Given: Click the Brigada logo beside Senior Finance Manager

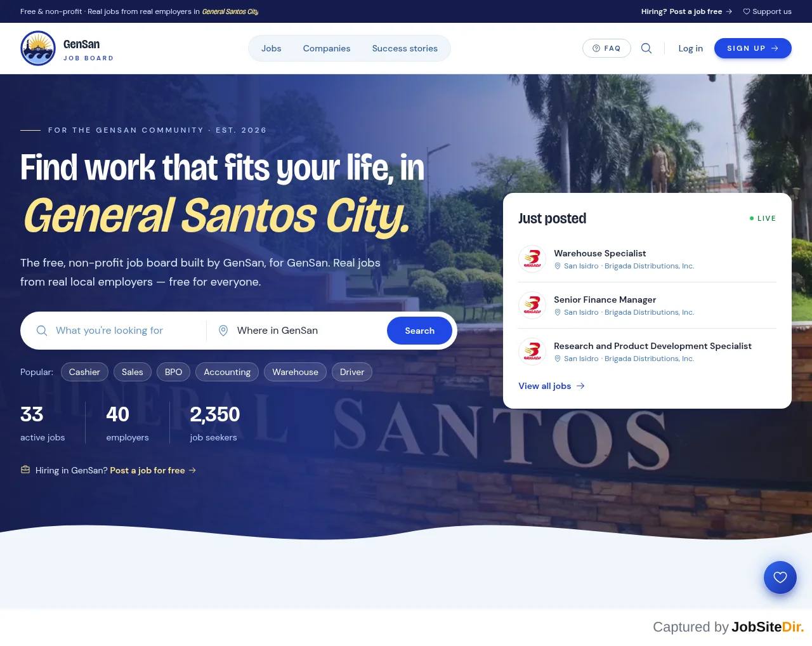Looking at the screenshot, I should click(532, 305).
